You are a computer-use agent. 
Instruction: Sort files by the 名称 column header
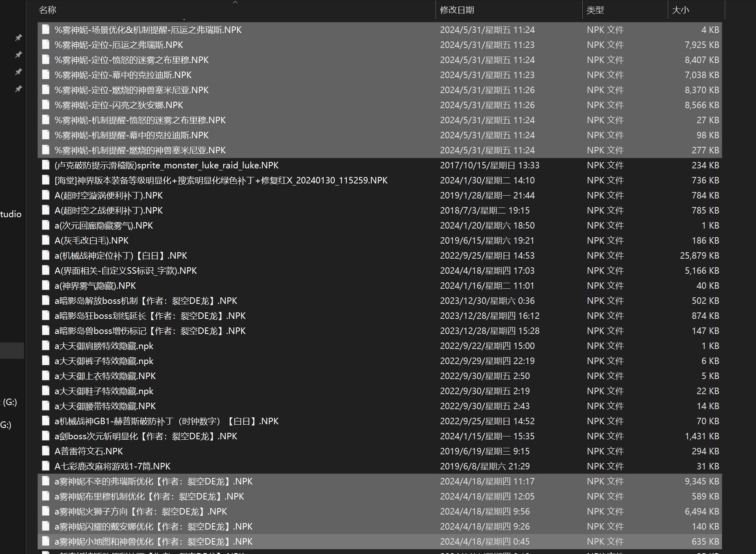click(x=48, y=10)
